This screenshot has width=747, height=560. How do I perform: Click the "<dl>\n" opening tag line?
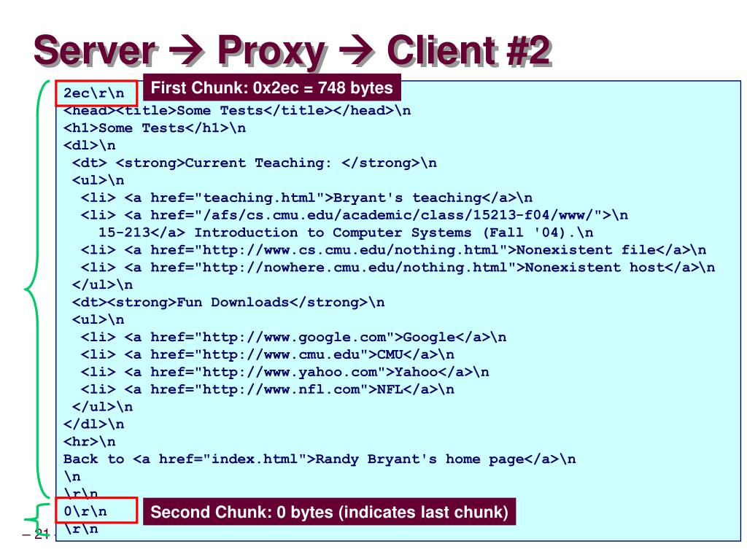coord(90,145)
